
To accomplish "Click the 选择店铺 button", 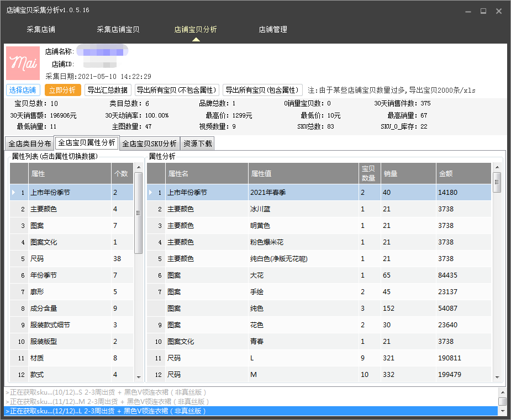I will [23, 90].
